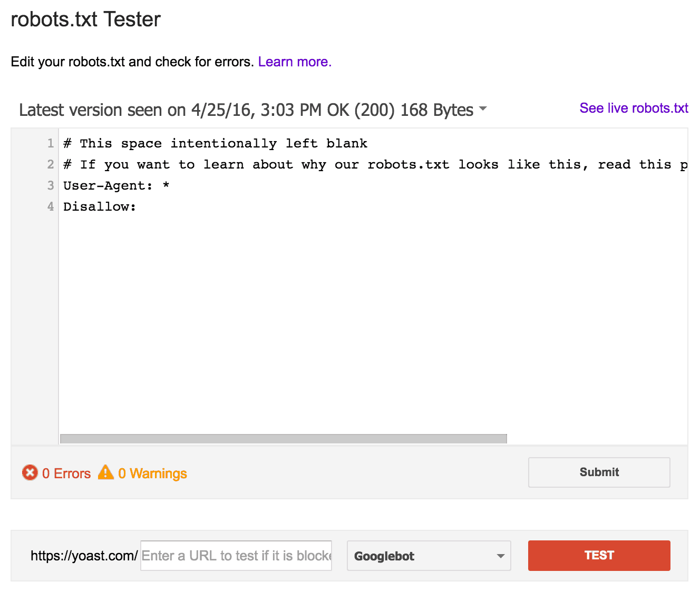Select line 1 comment text in editor
700x592 pixels.
tap(215, 143)
